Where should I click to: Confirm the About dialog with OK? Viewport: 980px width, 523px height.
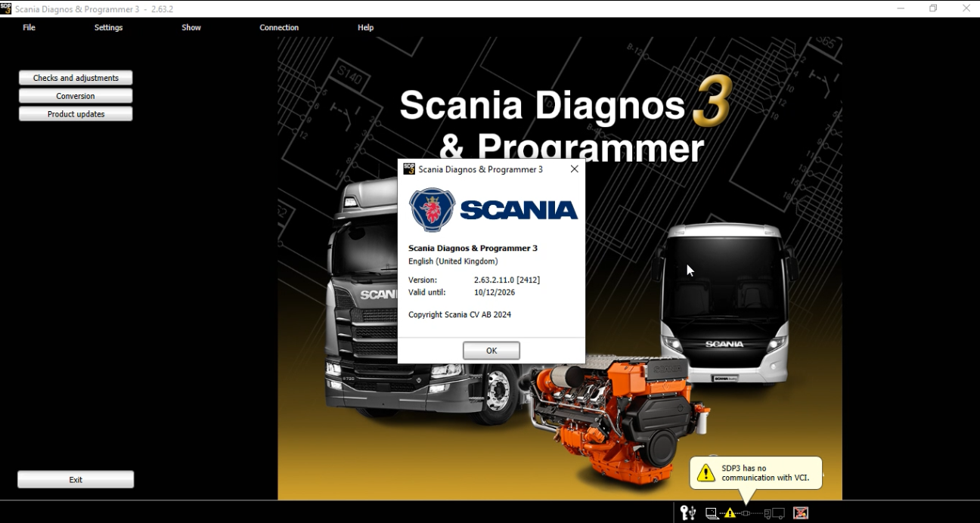click(x=492, y=351)
